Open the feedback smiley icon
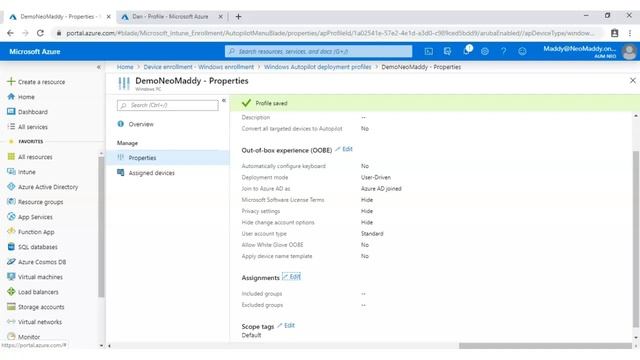Viewport: 640px width, 360px height. click(x=522, y=51)
